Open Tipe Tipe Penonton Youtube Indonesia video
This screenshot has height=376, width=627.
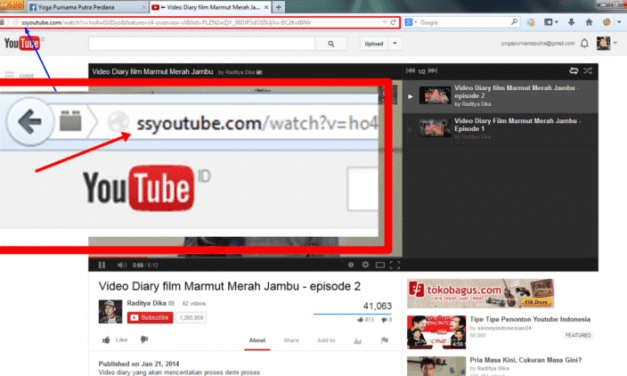click(x=530, y=319)
